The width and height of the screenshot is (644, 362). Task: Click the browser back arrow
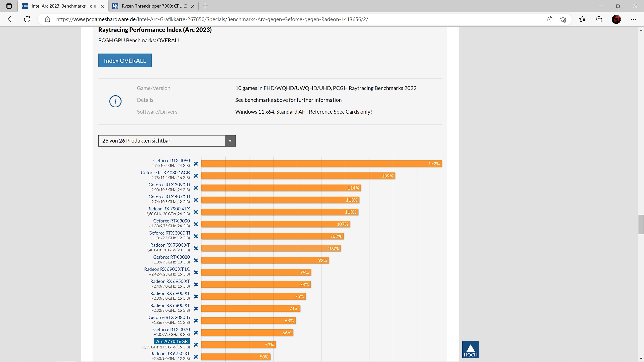pyautogui.click(x=11, y=19)
